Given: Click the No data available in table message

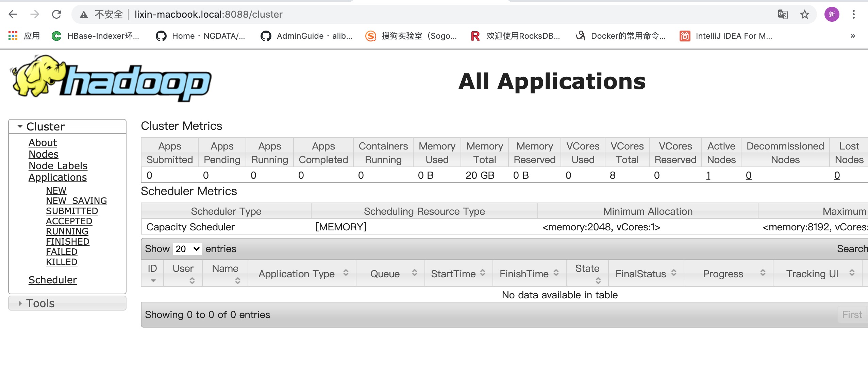Looking at the screenshot, I should [560, 295].
